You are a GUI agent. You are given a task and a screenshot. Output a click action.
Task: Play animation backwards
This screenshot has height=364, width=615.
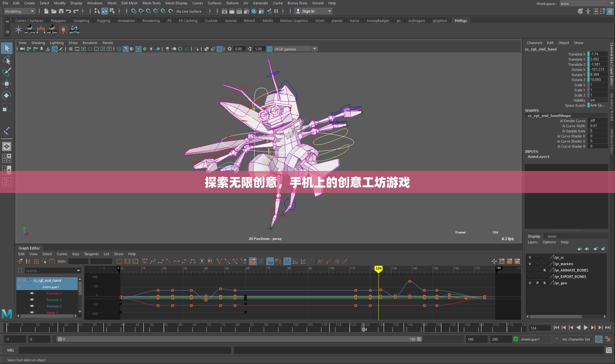click(x=578, y=328)
